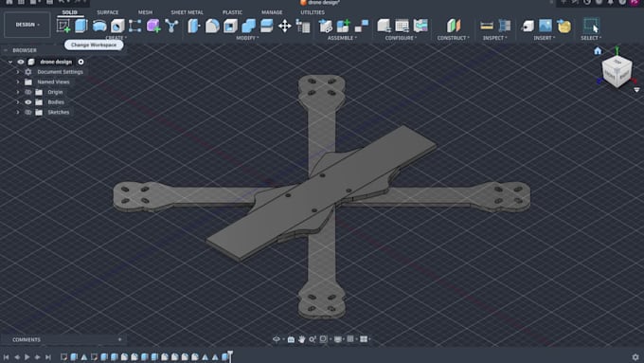Open the purple Create Form tool
Image resolution: width=644 pixels, height=363 pixels.
pos(153,26)
